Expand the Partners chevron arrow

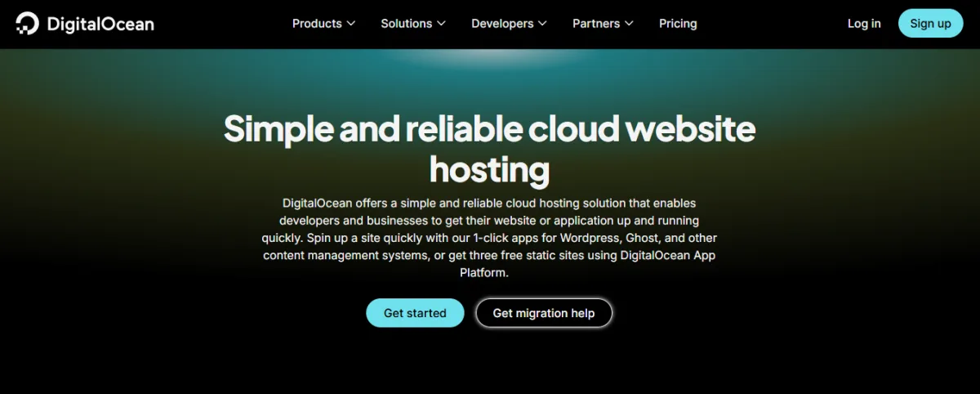[x=629, y=24]
